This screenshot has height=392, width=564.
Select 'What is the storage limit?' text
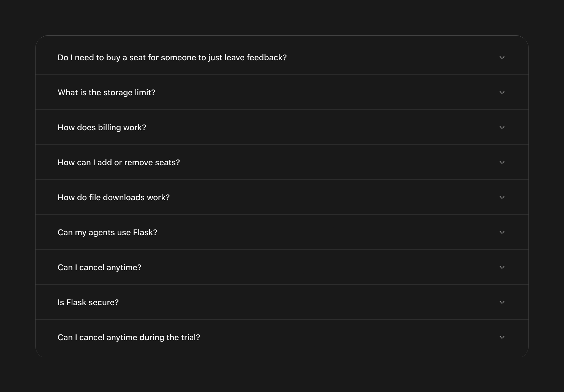click(106, 93)
